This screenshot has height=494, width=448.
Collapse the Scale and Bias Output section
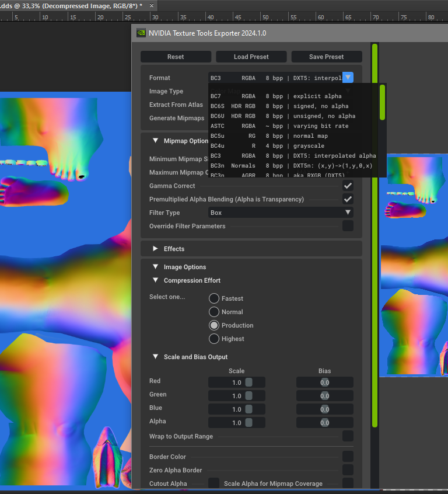coord(156,357)
